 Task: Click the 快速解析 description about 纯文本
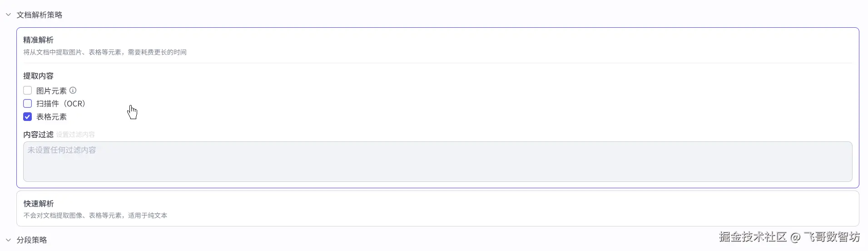(95, 216)
